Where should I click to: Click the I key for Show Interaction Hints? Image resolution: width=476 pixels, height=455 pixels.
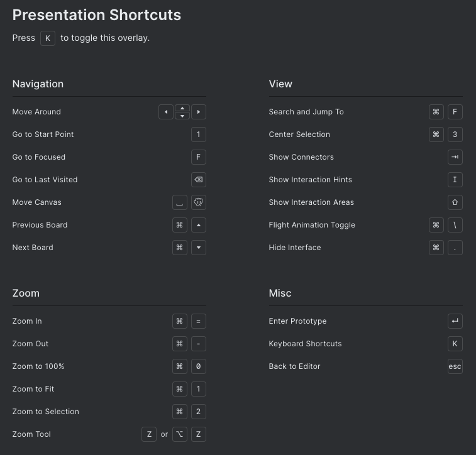coord(455,180)
